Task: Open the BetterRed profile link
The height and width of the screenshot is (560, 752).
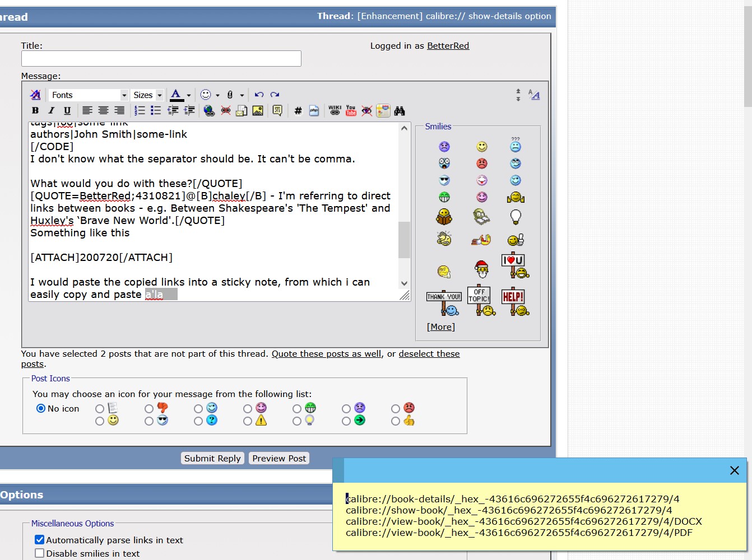Action: pos(448,46)
